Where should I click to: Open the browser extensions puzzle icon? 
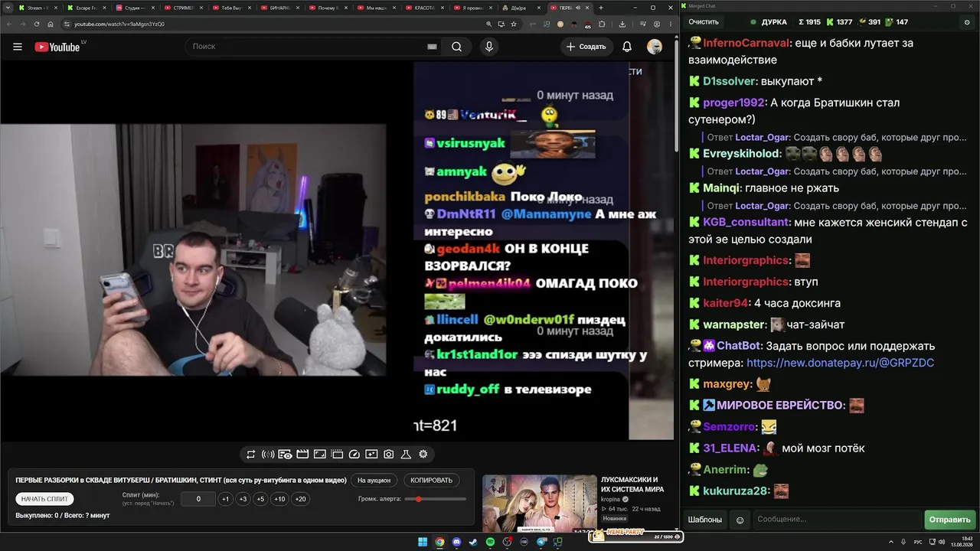602,24
